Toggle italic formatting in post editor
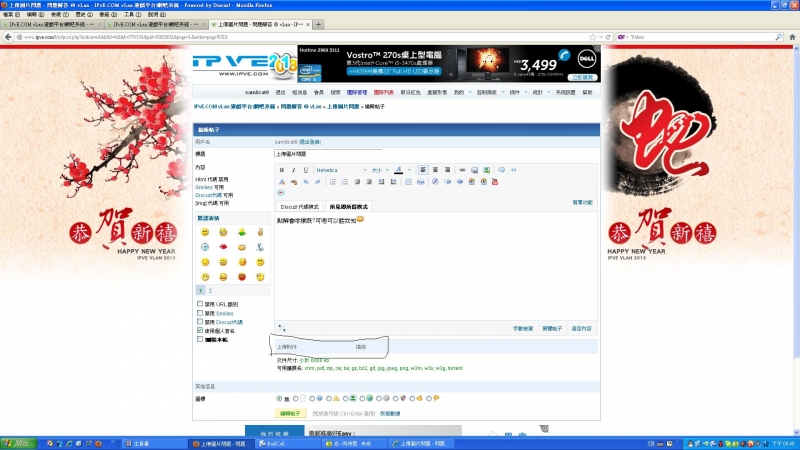Viewport: 800px width, 450px height. [x=293, y=170]
